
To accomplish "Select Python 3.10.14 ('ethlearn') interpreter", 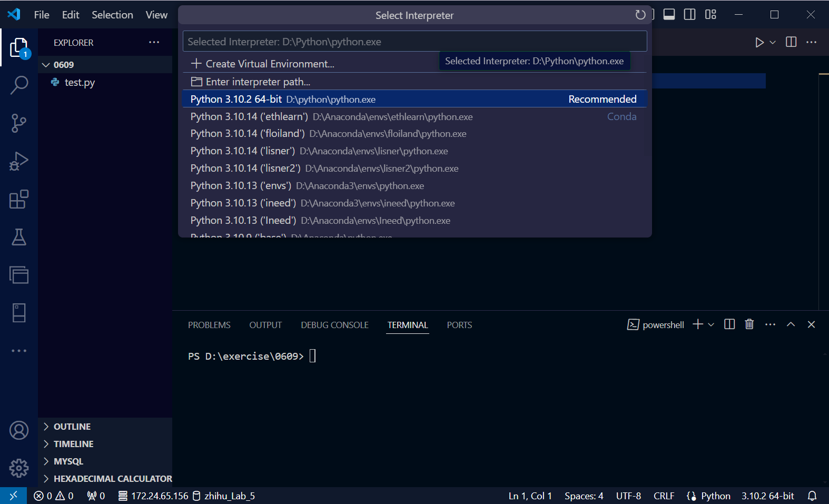I will (x=414, y=116).
